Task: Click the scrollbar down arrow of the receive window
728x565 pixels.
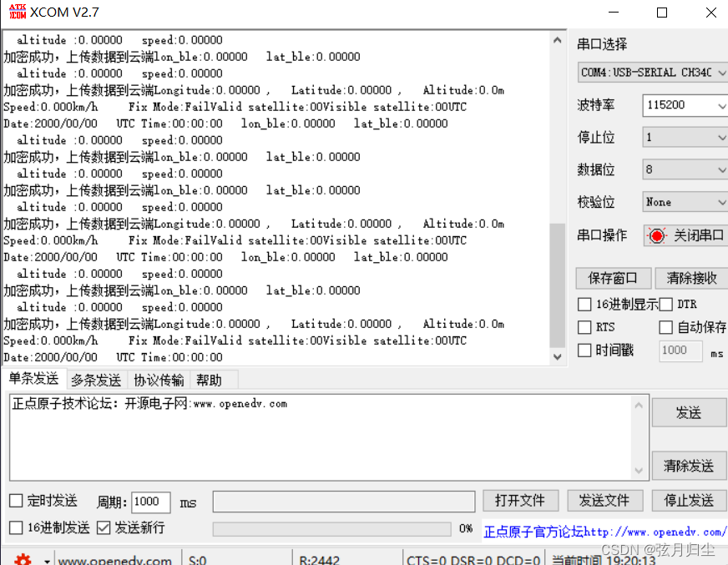Action: point(558,356)
